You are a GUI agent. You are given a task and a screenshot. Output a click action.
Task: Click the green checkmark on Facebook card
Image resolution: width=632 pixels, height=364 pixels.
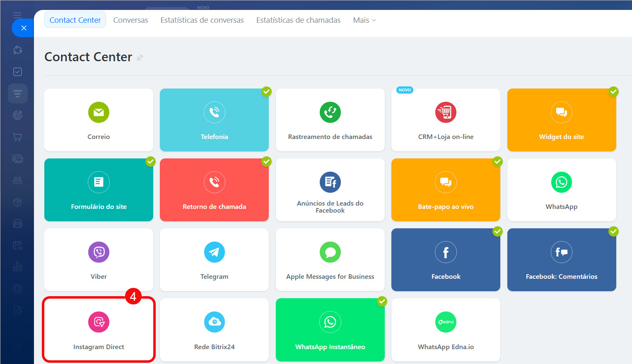[497, 231]
